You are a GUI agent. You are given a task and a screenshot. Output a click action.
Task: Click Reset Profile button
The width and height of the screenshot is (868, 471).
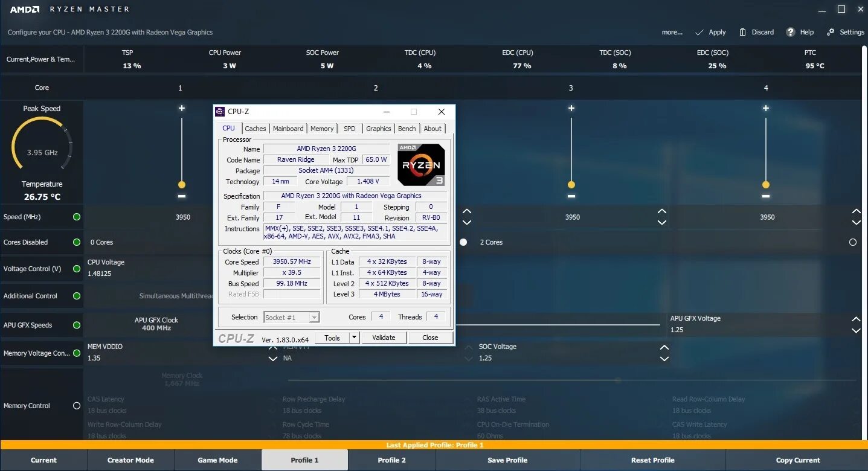(653, 460)
